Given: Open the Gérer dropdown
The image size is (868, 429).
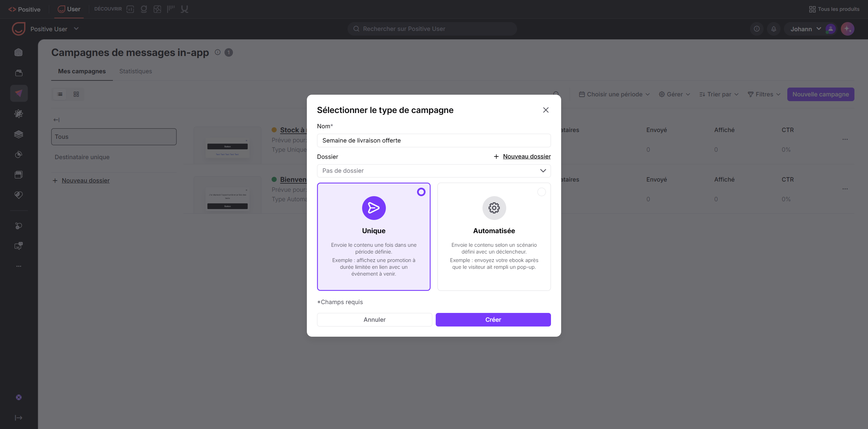Looking at the screenshot, I should (674, 94).
